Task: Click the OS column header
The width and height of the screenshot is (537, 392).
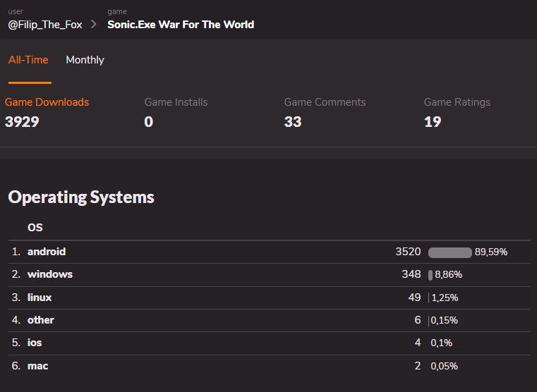Action: 35,228
